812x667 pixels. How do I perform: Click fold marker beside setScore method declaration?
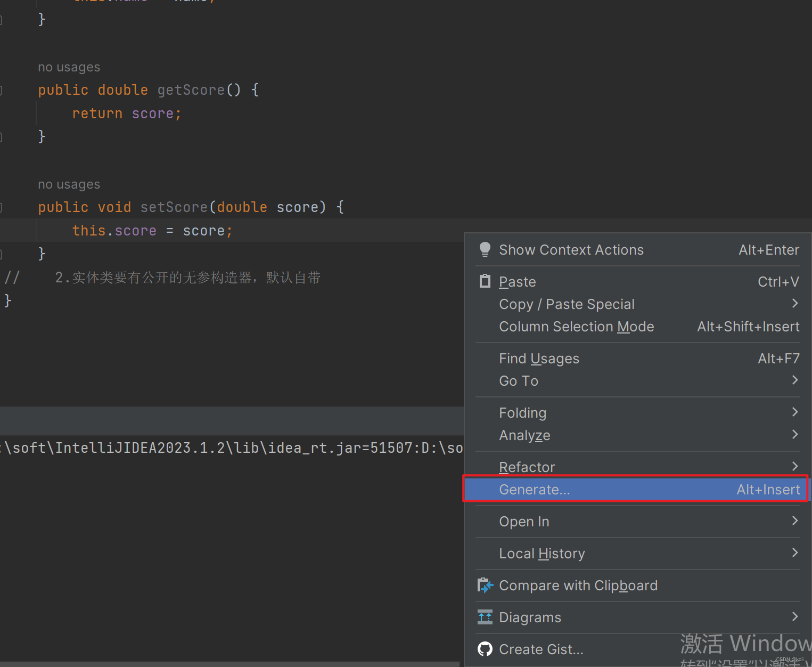point(1,207)
